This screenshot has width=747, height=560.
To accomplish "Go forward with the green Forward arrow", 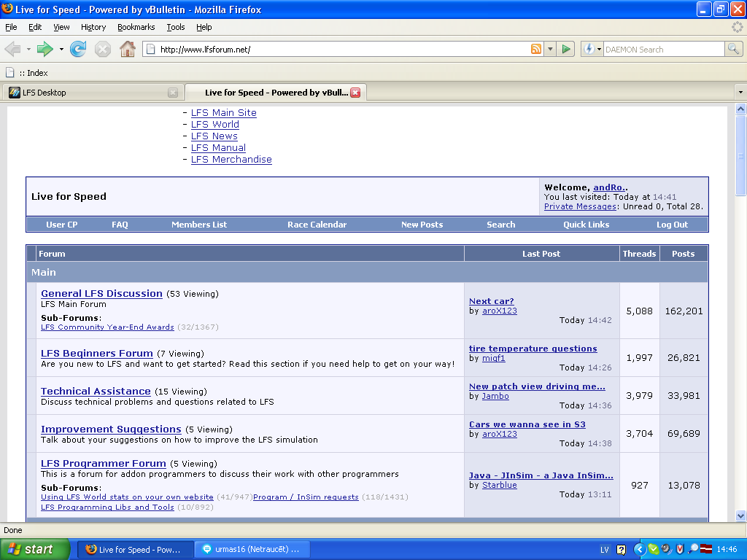I will click(x=44, y=49).
